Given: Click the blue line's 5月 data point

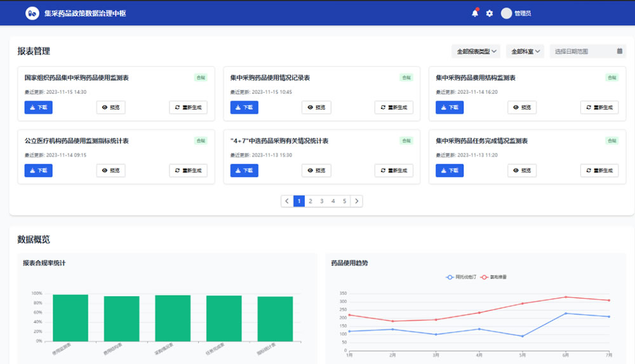Looking at the screenshot, I should (523, 336).
